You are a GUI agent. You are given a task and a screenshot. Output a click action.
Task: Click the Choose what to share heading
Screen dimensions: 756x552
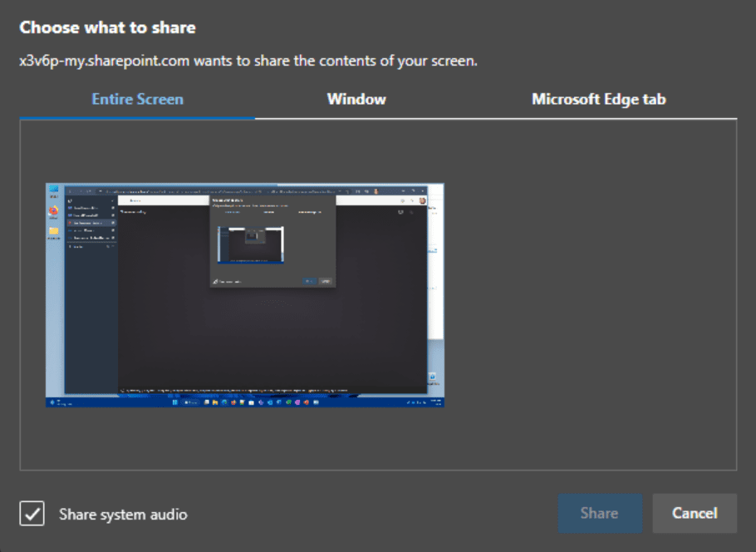point(107,27)
